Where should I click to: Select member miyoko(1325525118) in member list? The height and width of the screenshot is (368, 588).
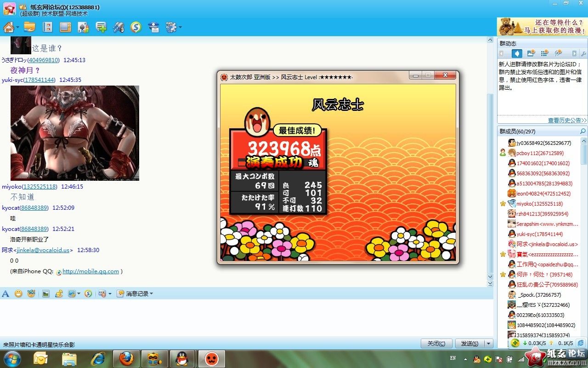tap(540, 204)
